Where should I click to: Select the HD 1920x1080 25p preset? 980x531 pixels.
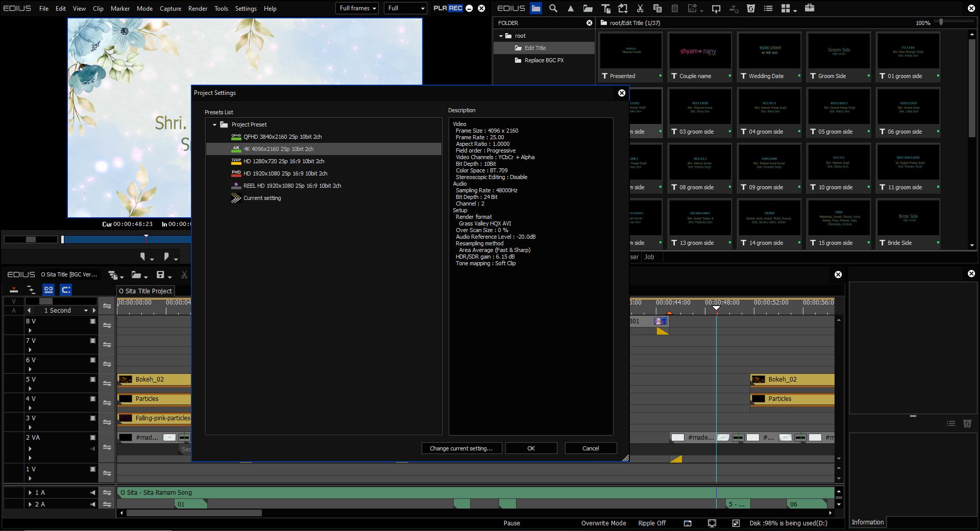[285, 173]
